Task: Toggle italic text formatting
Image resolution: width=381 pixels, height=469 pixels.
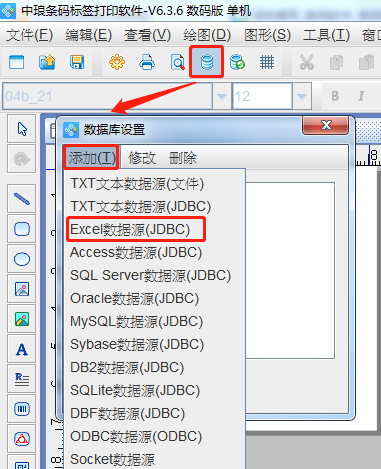Action: (361, 96)
